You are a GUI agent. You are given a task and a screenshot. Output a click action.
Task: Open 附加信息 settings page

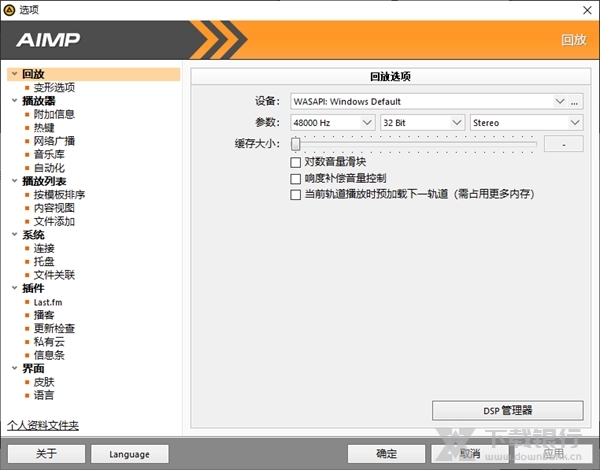54,114
